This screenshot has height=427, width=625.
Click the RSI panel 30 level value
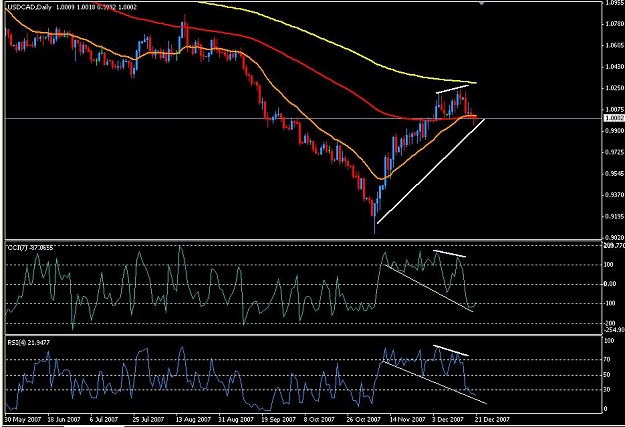[608, 390]
